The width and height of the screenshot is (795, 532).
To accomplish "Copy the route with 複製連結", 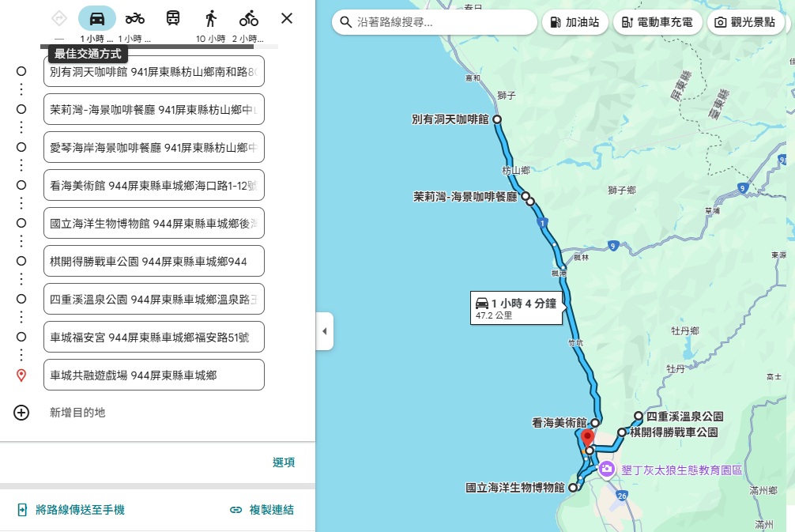I will pyautogui.click(x=263, y=510).
